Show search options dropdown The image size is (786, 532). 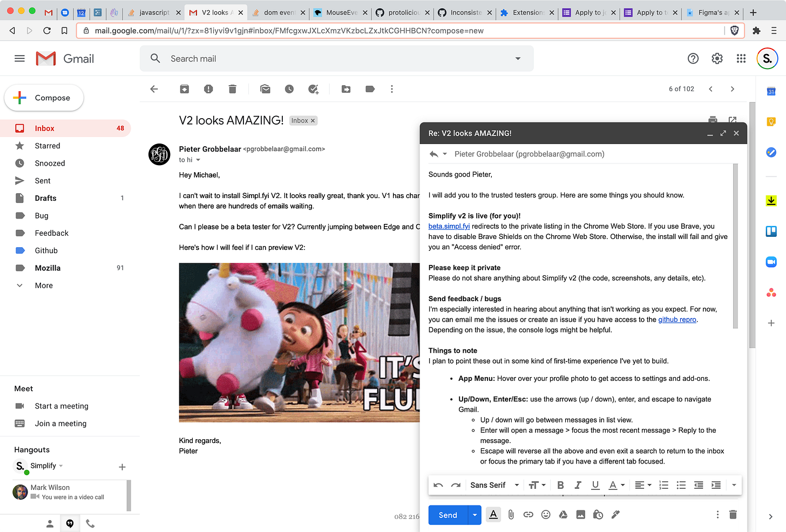[518, 58]
